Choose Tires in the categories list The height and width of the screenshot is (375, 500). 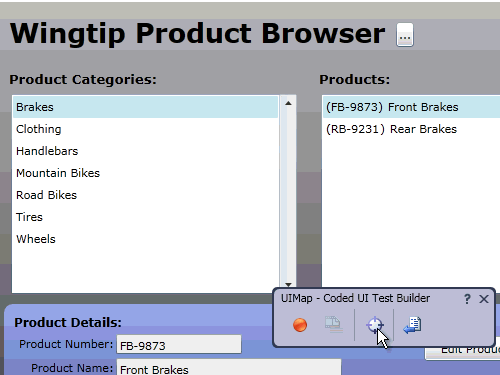coord(145,217)
